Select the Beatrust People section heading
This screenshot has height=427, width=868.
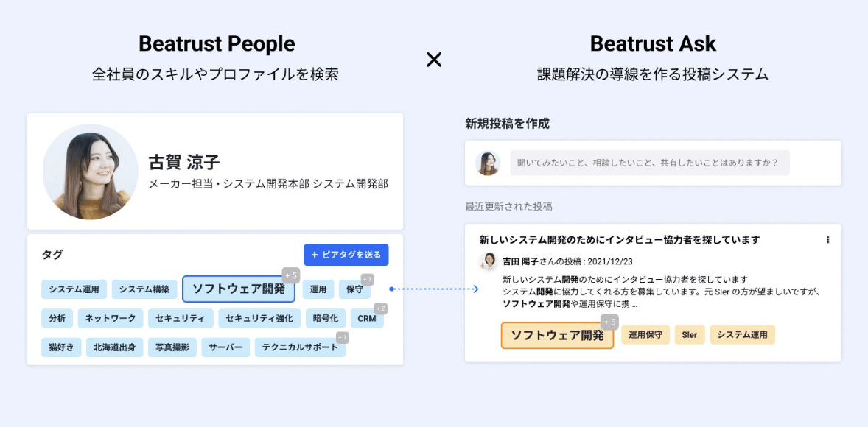pyautogui.click(x=217, y=43)
